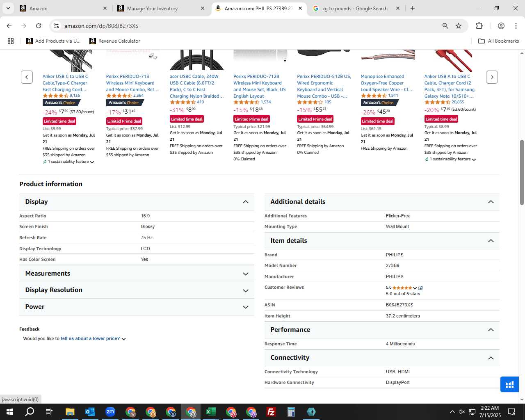Close the Manage Your Inventory tab

tap(203, 8)
